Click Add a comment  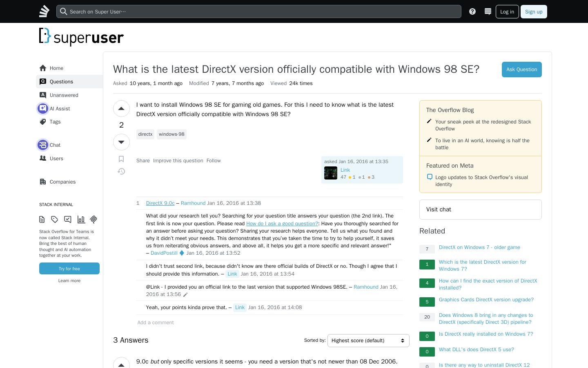click(156, 323)
